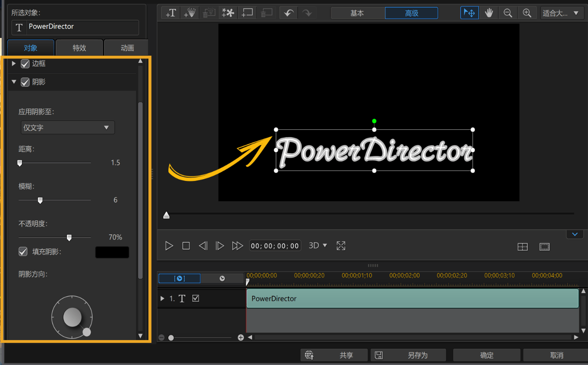Switch to the 动画 tab

tap(127, 47)
